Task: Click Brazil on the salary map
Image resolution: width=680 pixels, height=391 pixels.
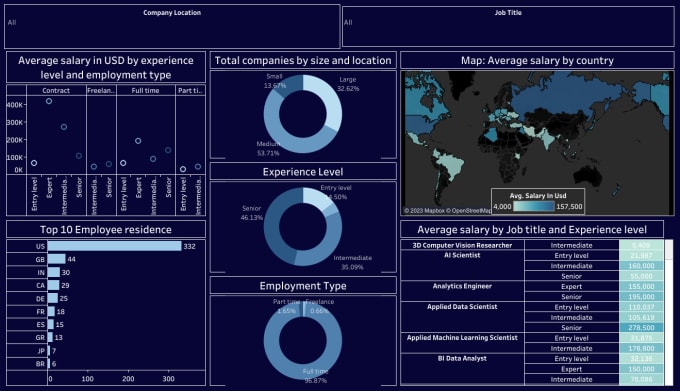Action: 451,167
